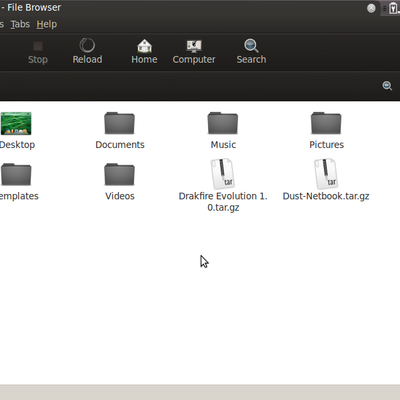Select the Documents folder icon
400x400 pixels.
coord(119,123)
